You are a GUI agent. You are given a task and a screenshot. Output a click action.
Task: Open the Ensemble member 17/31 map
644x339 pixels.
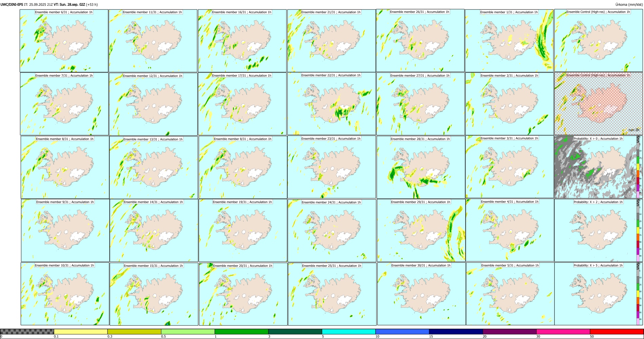point(242,104)
